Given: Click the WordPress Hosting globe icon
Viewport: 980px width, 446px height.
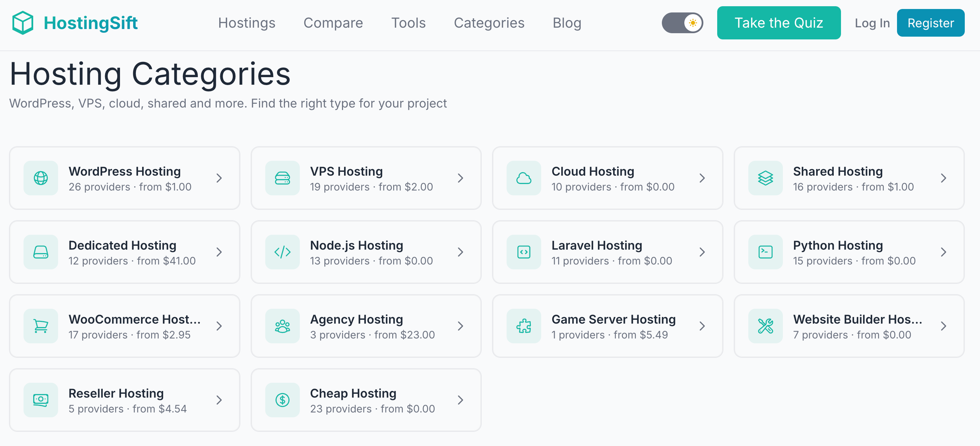Looking at the screenshot, I should click(x=41, y=178).
